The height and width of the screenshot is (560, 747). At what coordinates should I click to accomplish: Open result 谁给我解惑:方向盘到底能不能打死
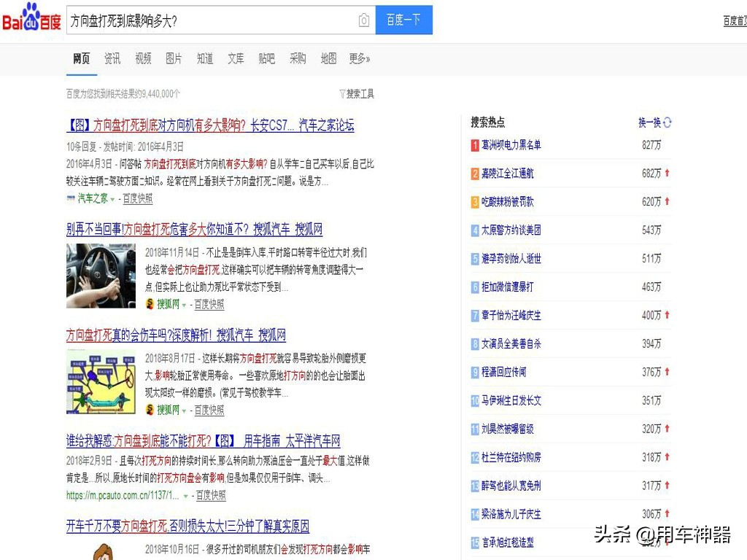204,440
